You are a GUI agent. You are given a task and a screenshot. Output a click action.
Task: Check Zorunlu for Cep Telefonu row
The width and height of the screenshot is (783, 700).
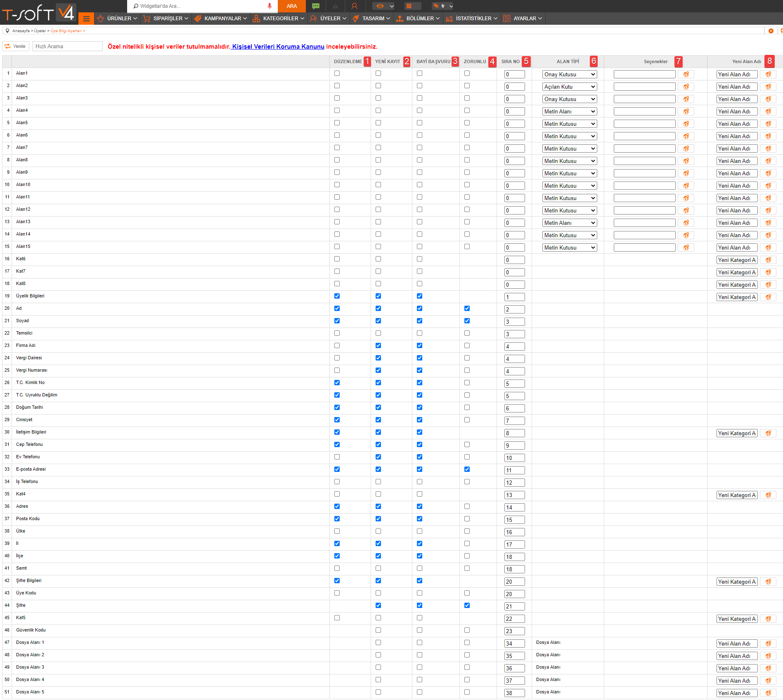pos(467,444)
